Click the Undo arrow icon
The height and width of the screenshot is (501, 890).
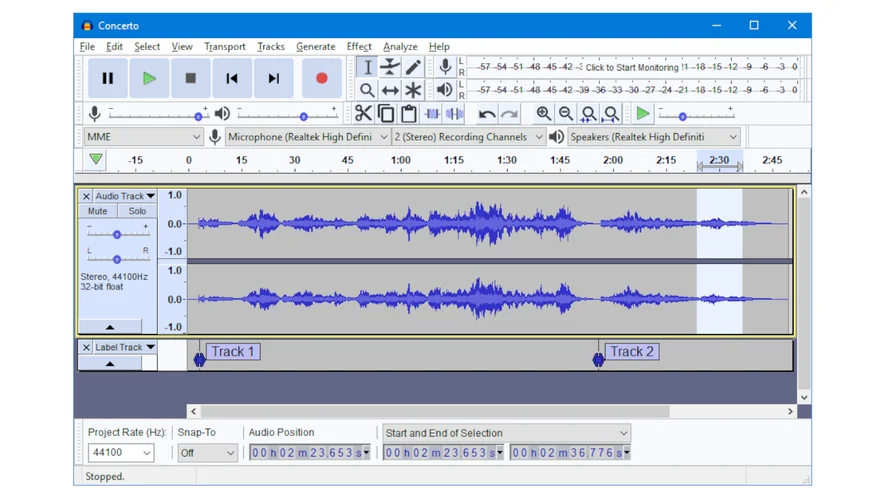pyautogui.click(x=487, y=114)
